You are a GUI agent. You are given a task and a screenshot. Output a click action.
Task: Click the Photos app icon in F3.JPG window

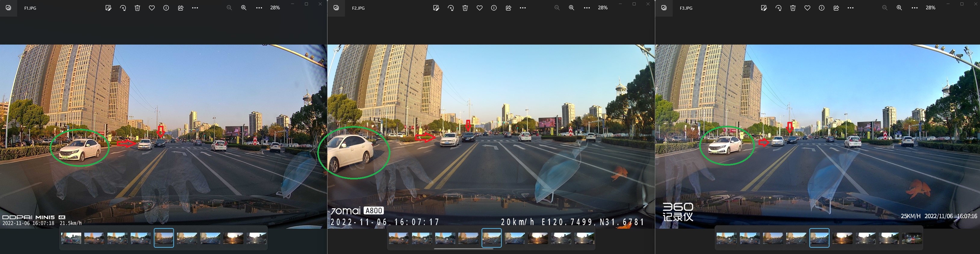coord(664,8)
